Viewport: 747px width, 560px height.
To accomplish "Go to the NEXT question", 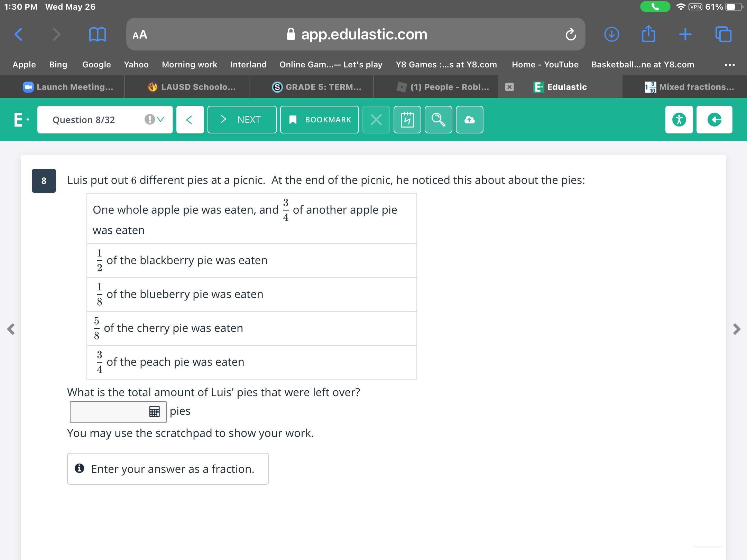I will click(242, 120).
